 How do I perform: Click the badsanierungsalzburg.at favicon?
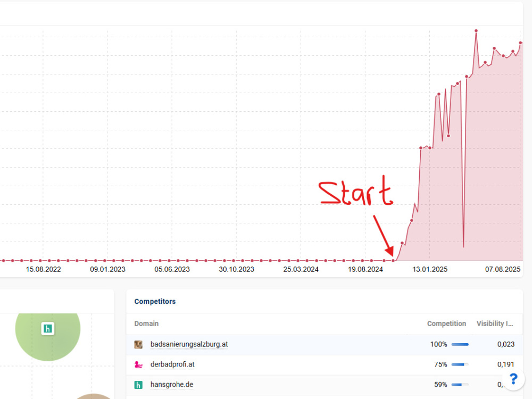pyautogui.click(x=138, y=344)
